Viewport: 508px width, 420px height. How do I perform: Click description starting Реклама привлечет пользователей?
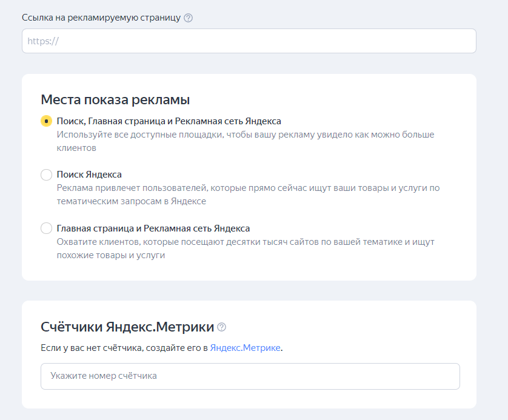click(x=248, y=195)
